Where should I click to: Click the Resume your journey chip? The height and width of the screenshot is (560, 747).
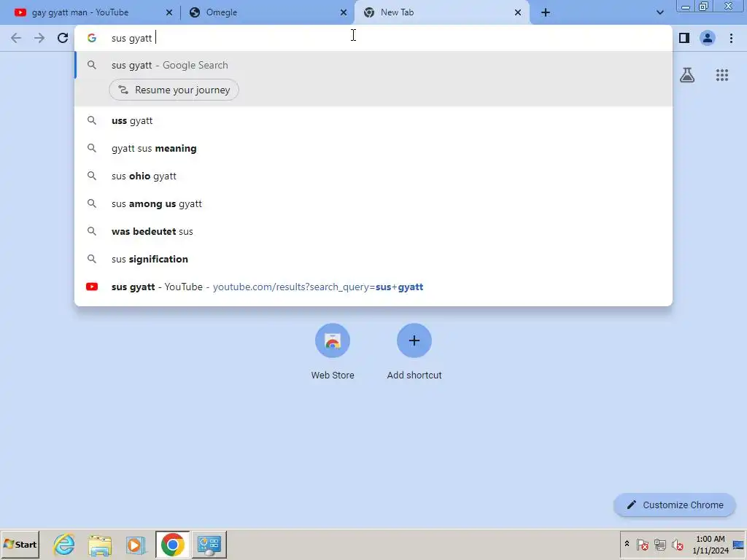tap(174, 90)
